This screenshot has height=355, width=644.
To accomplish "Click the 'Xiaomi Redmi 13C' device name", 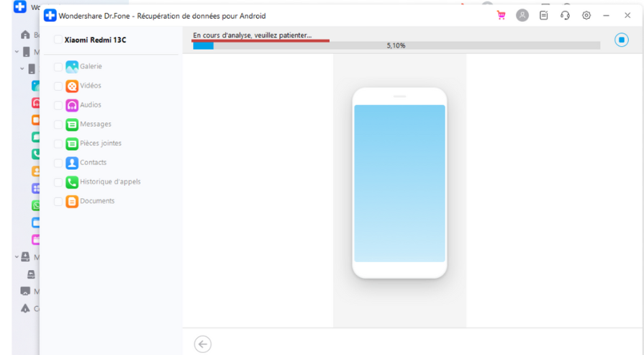I will 95,40.
